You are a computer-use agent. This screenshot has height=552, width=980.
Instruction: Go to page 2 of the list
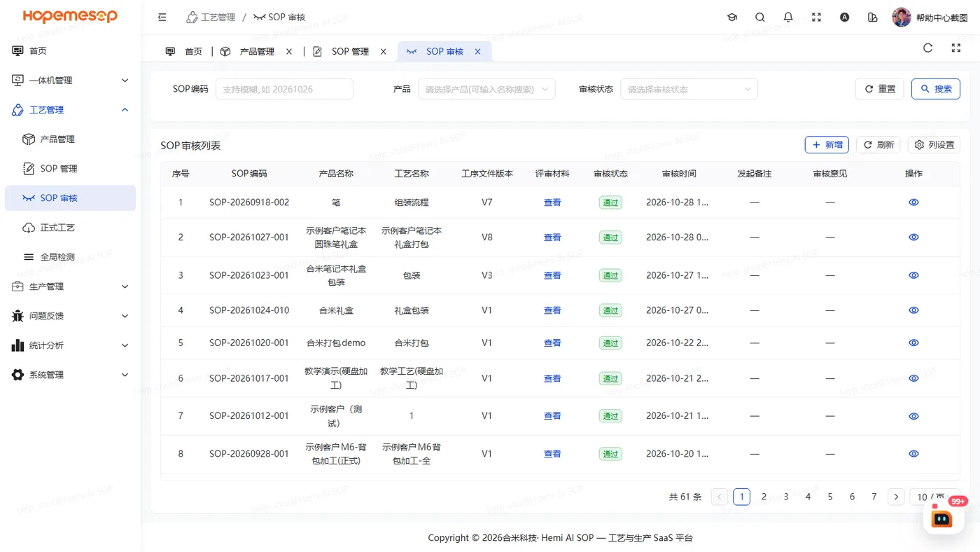tap(764, 497)
